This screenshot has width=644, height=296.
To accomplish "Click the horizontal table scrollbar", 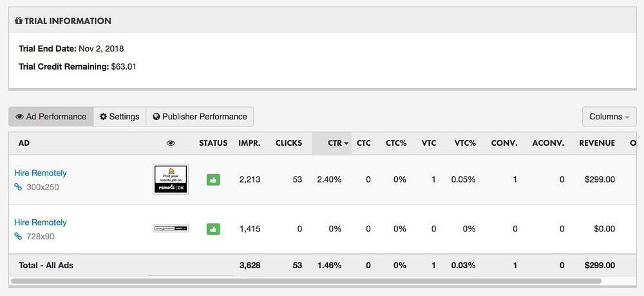I will click(x=306, y=281).
